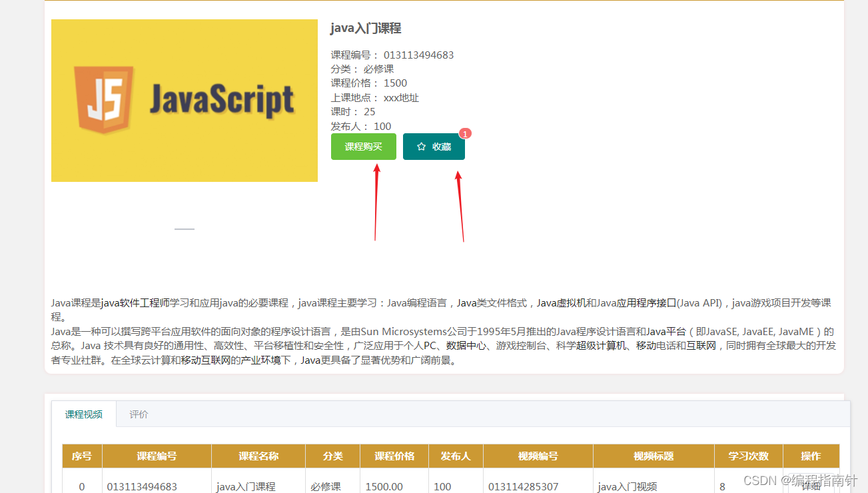The image size is (868, 493).
Task: Click the video row with 视频编号 013114285307
Action: click(524, 486)
